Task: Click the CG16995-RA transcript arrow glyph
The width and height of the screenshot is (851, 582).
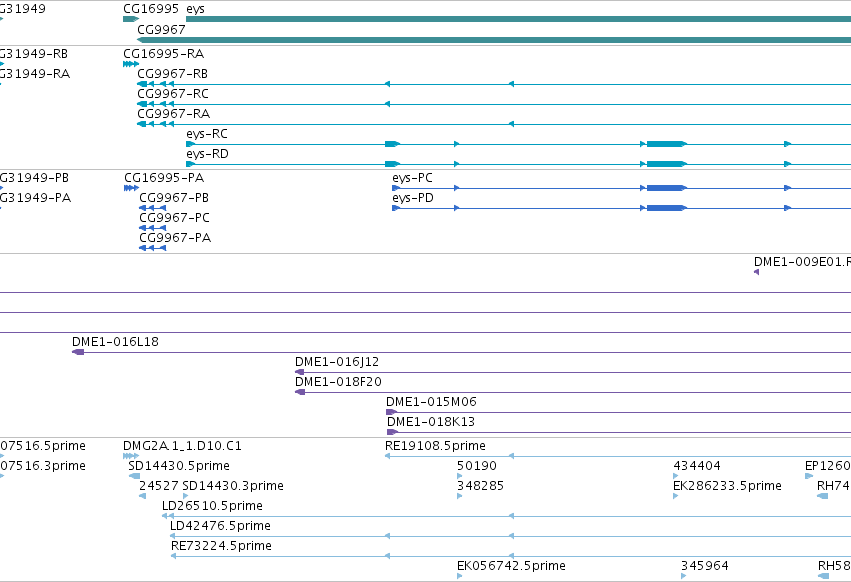Action: pos(131,64)
